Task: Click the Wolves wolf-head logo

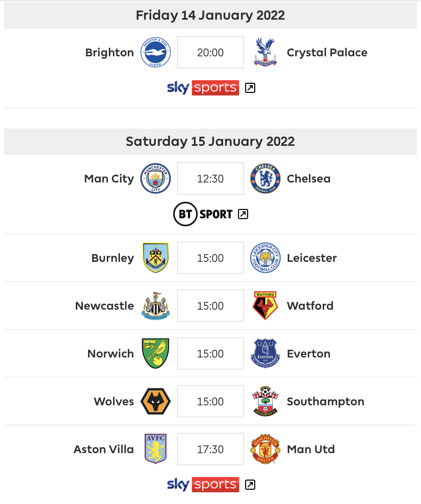Action: (156, 401)
